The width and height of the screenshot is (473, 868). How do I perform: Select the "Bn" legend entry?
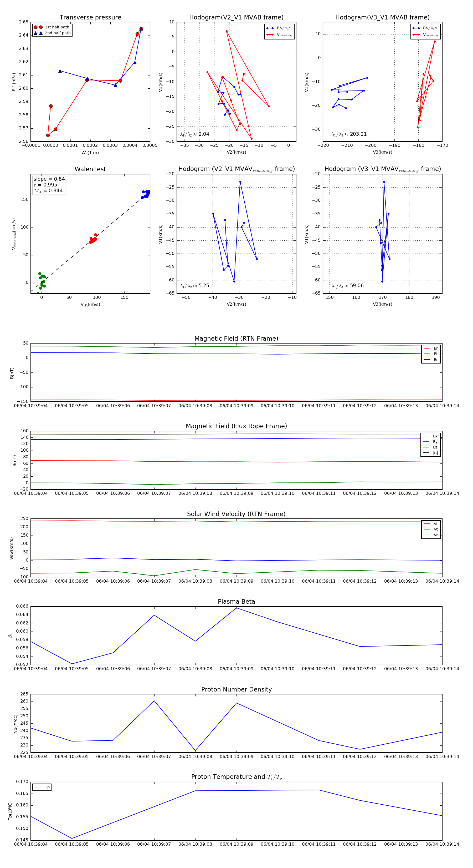(431, 360)
